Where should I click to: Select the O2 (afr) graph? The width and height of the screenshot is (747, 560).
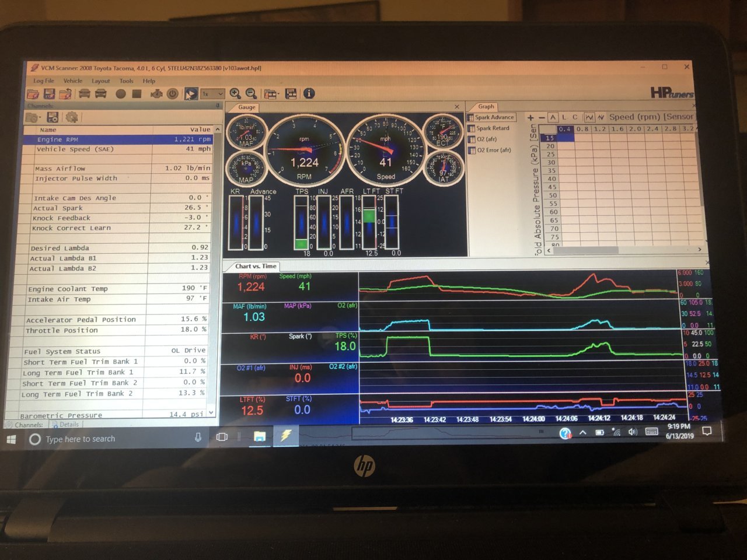click(x=483, y=139)
